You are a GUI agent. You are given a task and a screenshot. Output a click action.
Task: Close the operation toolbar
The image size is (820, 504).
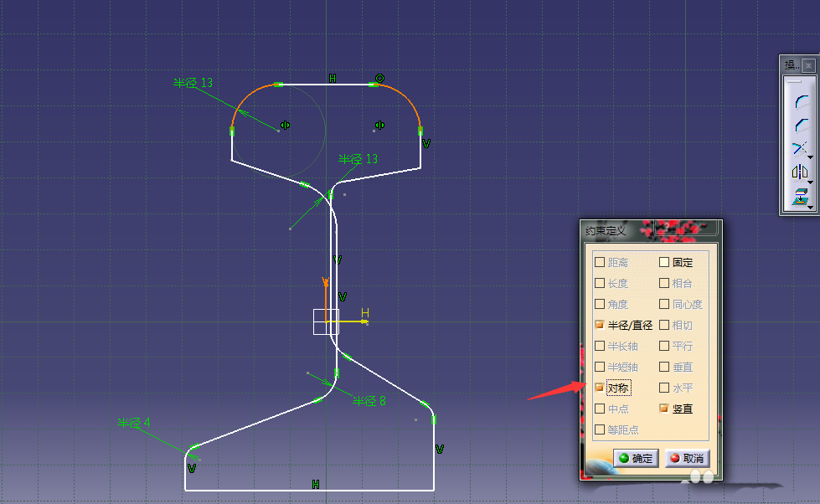click(808, 65)
